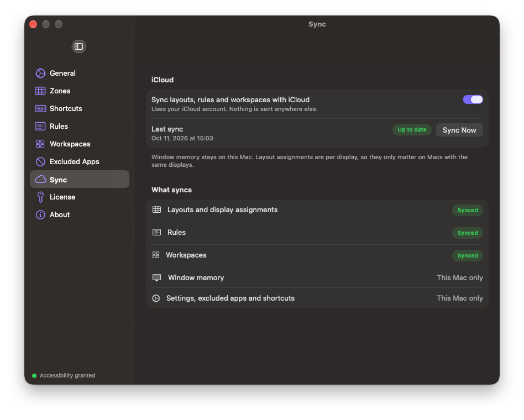Click the Sync cloud icon
This screenshot has height=420, width=524.
pyautogui.click(x=40, y=180)
